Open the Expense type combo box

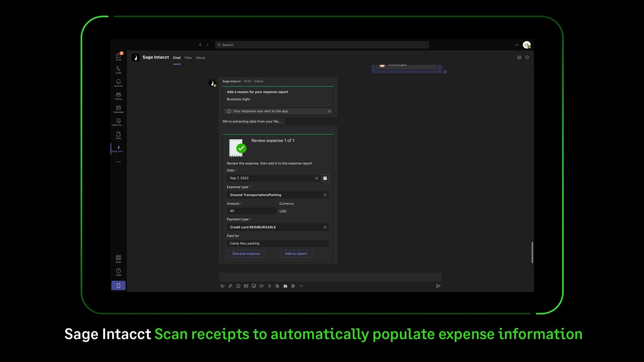[x=278, y=195]
